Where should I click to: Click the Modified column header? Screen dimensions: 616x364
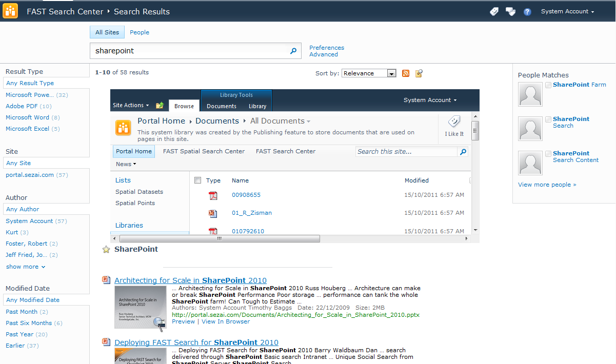click(416, 180)
